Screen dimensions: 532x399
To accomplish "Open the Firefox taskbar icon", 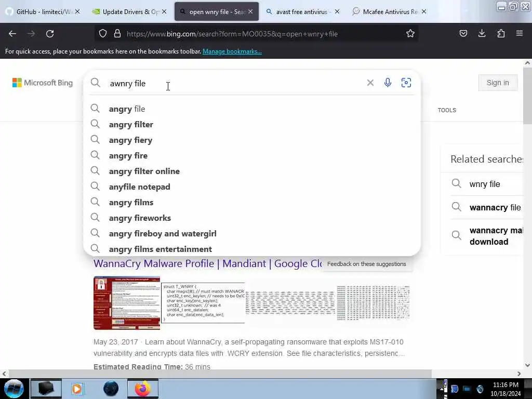I will click(143, 389).
